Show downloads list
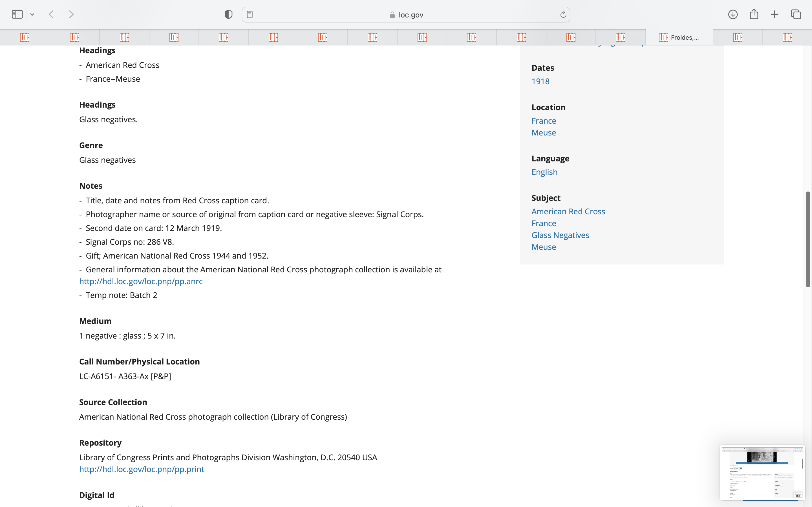This screenshot has width=812, height=507. 733,14
